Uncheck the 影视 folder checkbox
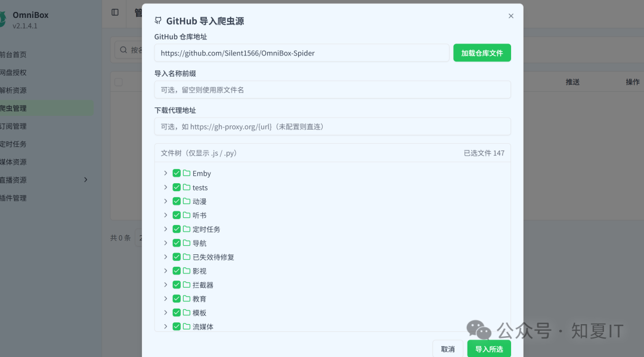 (x=177, y=270)
